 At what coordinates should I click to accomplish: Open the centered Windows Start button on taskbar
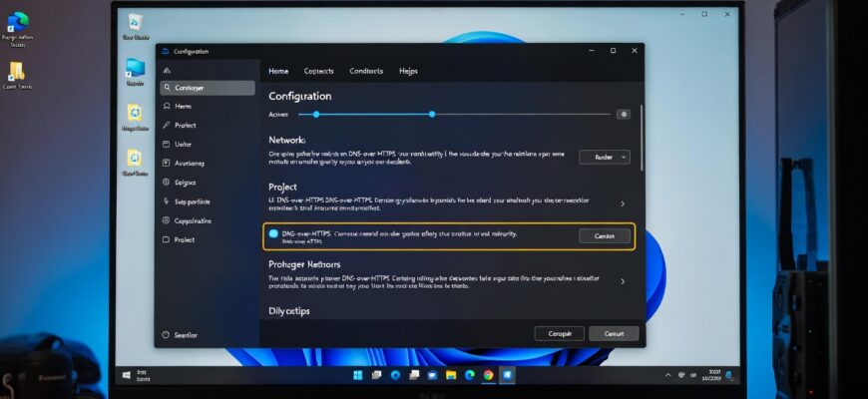click(358, 375)
